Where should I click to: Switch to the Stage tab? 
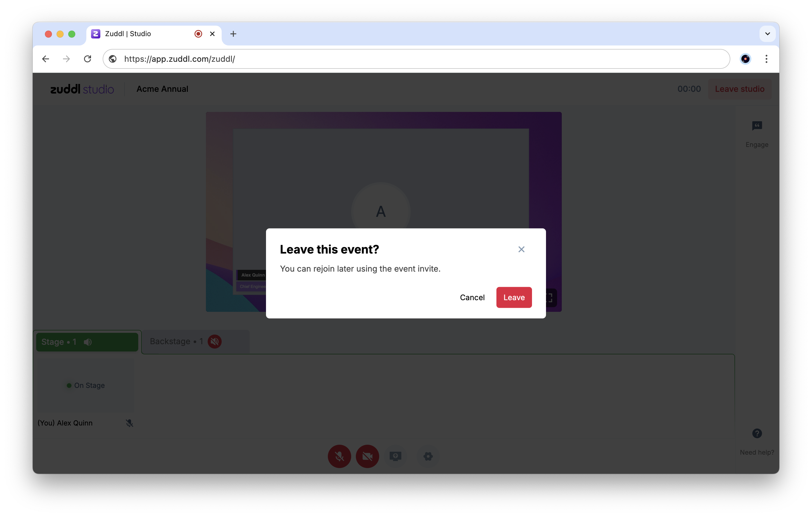[87, 342]
